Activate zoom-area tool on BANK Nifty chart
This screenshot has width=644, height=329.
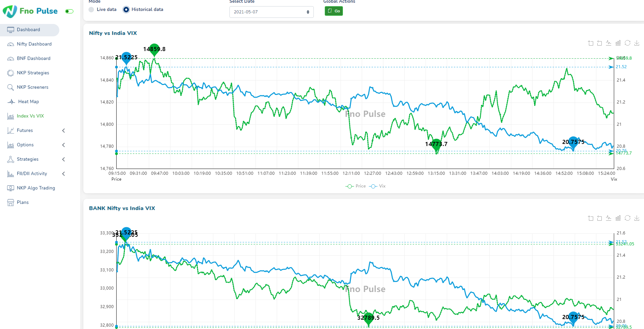pos(591,218)
